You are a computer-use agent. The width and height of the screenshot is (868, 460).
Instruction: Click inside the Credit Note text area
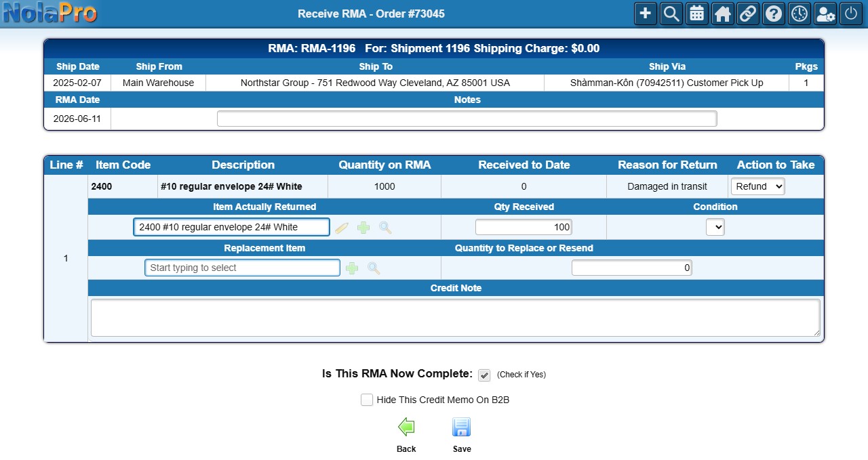(456, 318)
